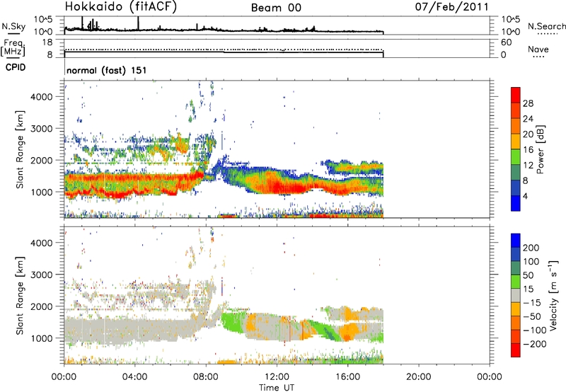Click the velocity panel 'Slant Range [km]' label
Image resolution: width=566 pixels, height=392 pixels.
pyautogui.click(x=20, y=295)
